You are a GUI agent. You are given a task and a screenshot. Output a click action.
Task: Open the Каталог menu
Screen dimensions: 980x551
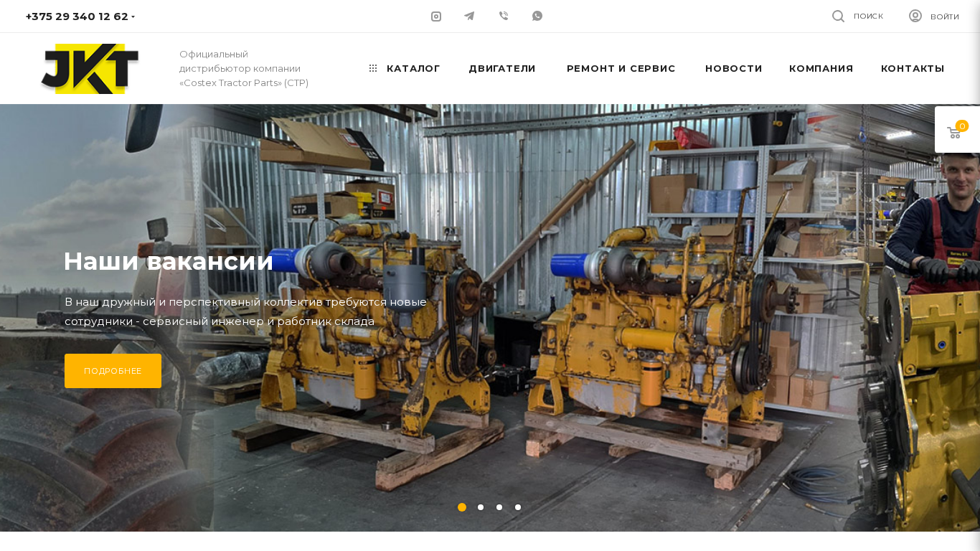point(413,69)
